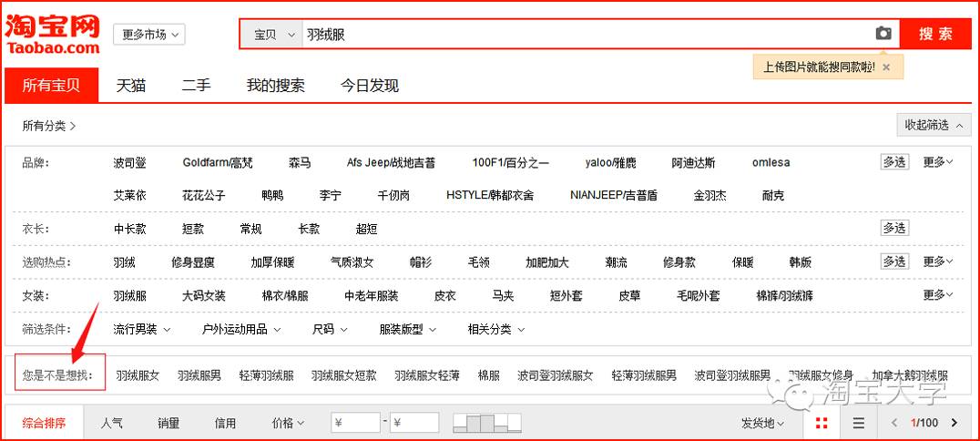Select the 所有宝贝 tab
Screen dimensions: 980x441
point(51,85)
